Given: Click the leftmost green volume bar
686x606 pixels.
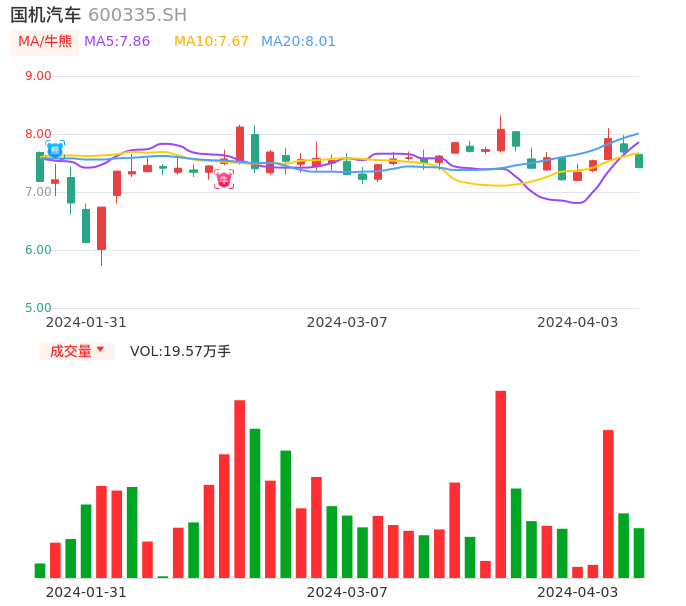Looking at the screenshot, I should pyautogui.click(x=40, y=571).
